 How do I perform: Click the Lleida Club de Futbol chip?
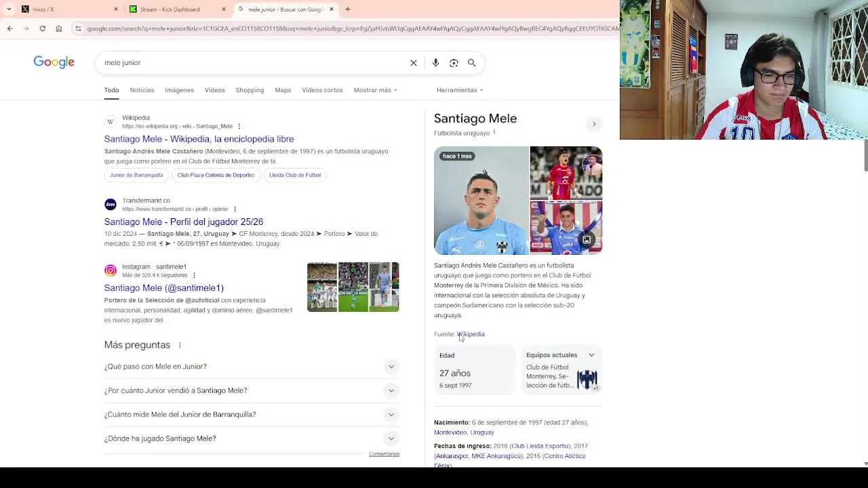coord(295,175)
